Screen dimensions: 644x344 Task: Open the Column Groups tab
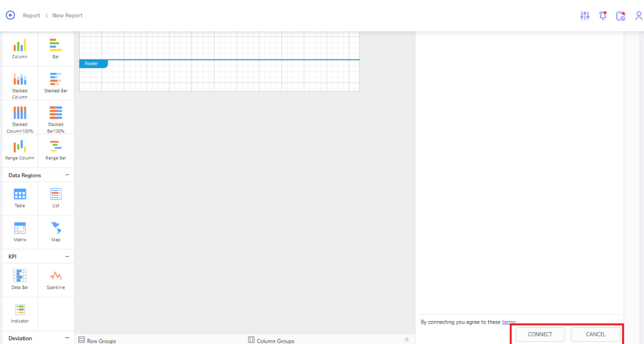pos(271,340)
